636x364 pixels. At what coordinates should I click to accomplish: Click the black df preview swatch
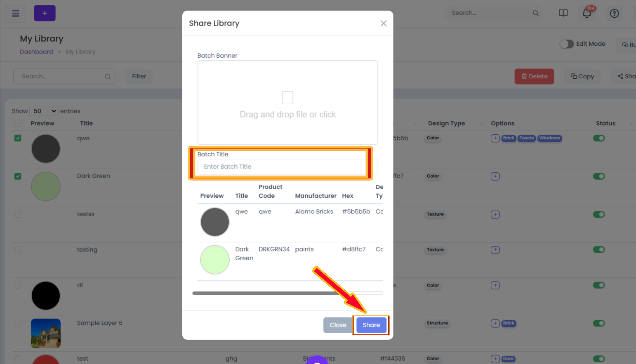[x=46, y=296]
